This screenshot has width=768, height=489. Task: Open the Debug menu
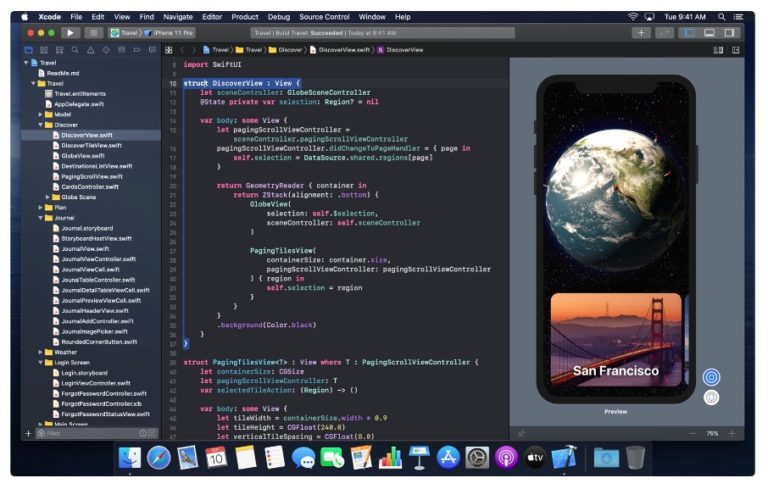click(x=279, y=17)
